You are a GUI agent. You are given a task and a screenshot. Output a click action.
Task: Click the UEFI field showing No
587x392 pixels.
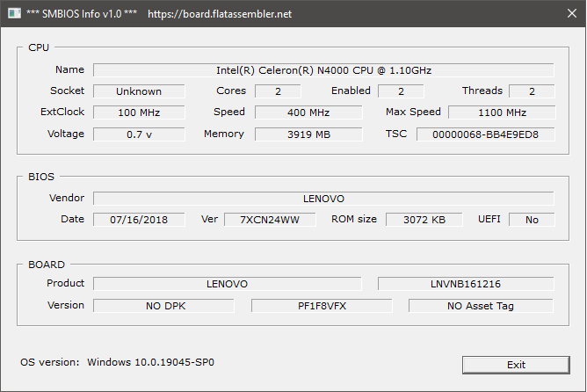pos(532,220)
